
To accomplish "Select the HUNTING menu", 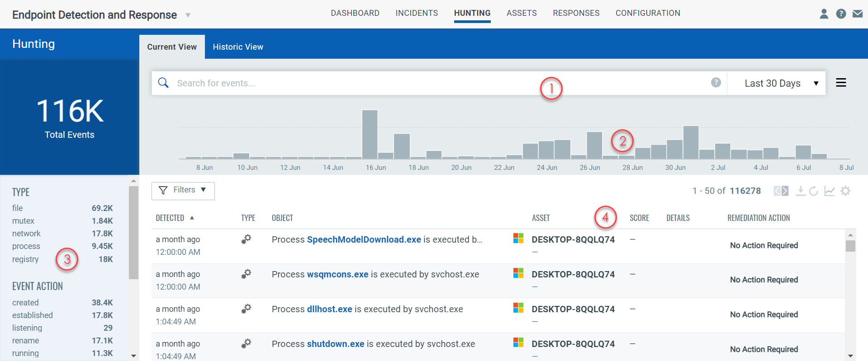I will 472,13.
